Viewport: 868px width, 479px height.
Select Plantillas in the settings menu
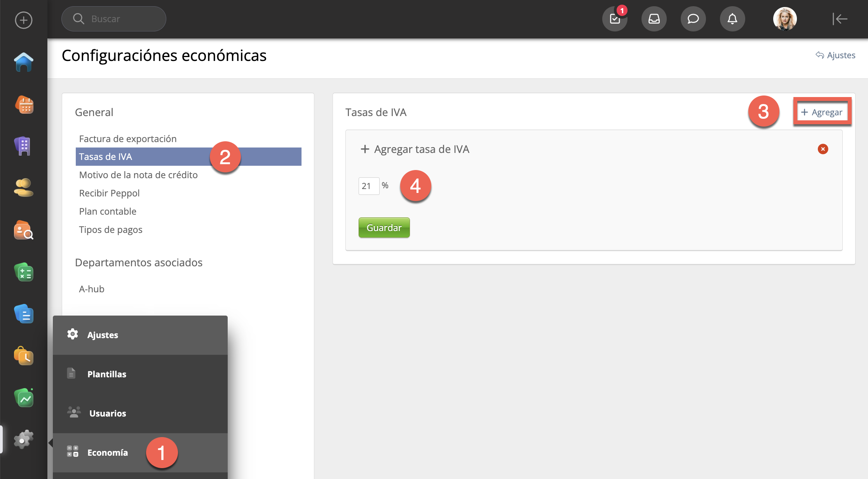pyautogui.click(x=107, y=374)
